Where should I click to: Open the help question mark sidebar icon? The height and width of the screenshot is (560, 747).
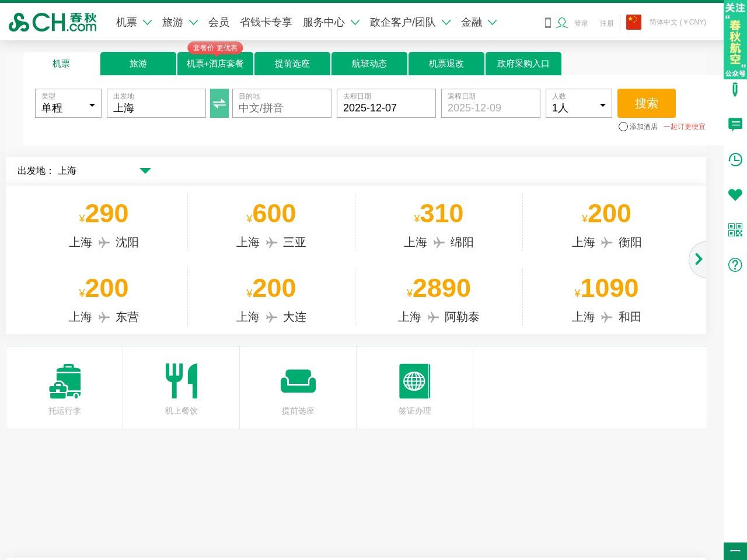pyautogui.click(x=735, y=265)
